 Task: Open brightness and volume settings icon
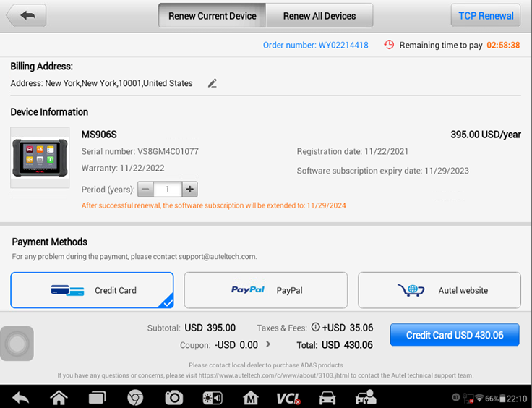[213, 398]
